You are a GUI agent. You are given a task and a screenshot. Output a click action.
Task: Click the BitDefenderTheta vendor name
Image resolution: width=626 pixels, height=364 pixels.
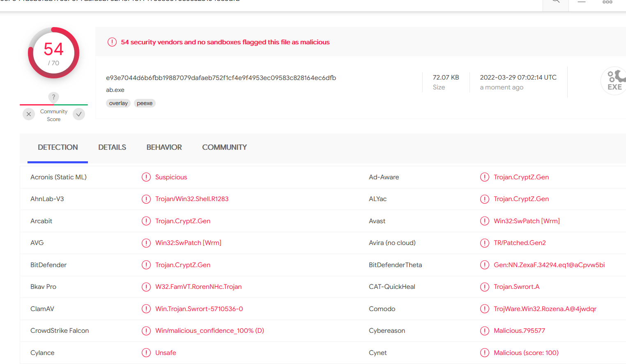coord(395,265)
